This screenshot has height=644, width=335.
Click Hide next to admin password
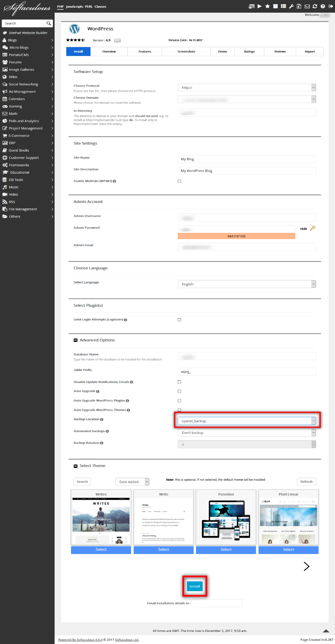pos(304,229)
